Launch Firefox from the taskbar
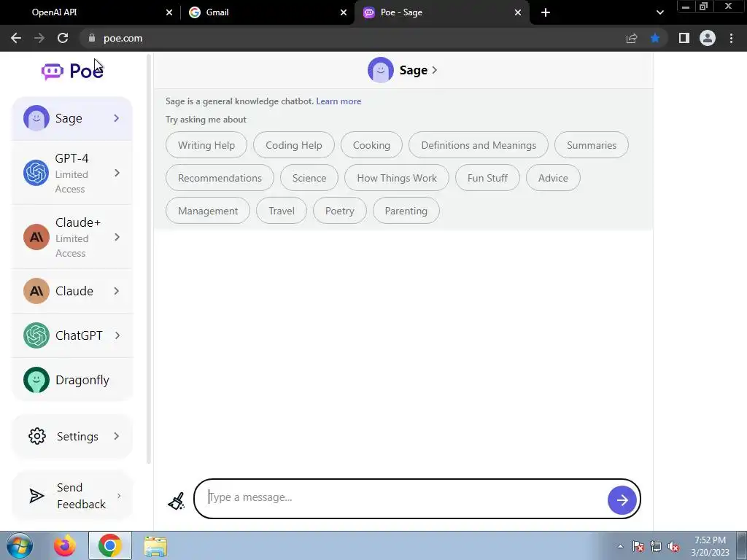Viewport: 747px width, 560px height. [x=64, y=545]
